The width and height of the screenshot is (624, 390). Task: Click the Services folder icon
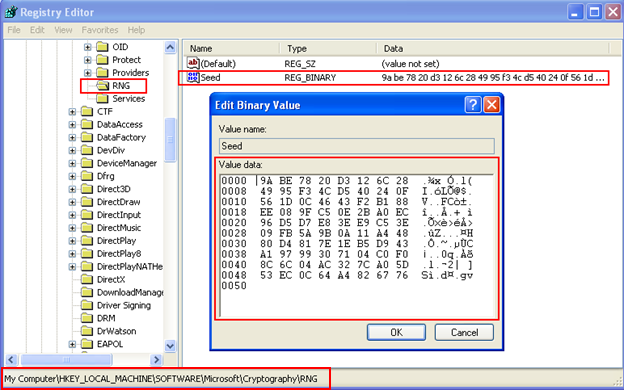tap(102, 99)
